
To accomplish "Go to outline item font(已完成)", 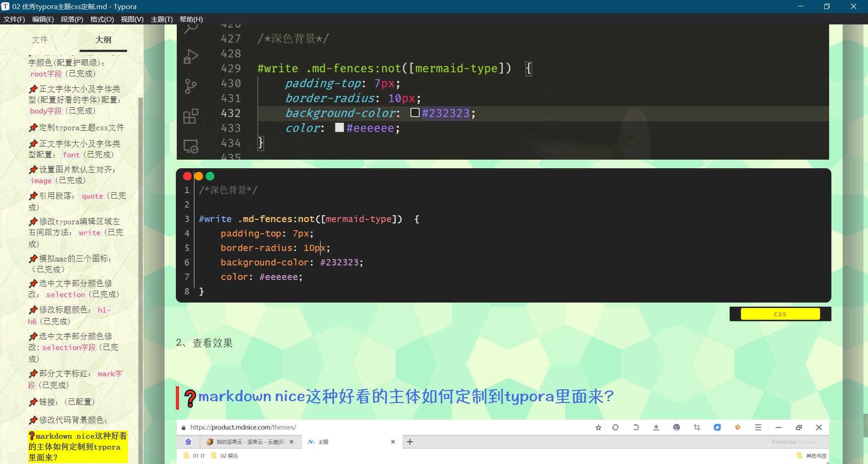I will click(x=74, y=149).
